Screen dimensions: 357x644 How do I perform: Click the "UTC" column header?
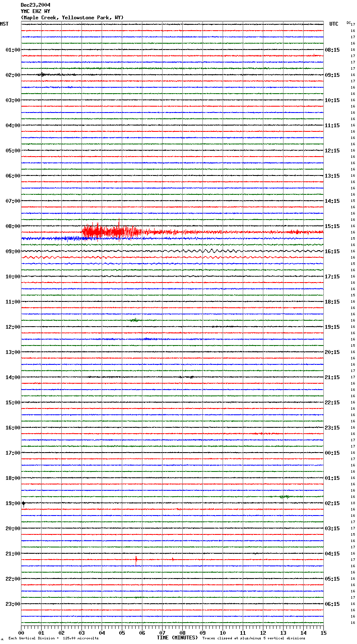pyautogui.click(x=333, y=24)
